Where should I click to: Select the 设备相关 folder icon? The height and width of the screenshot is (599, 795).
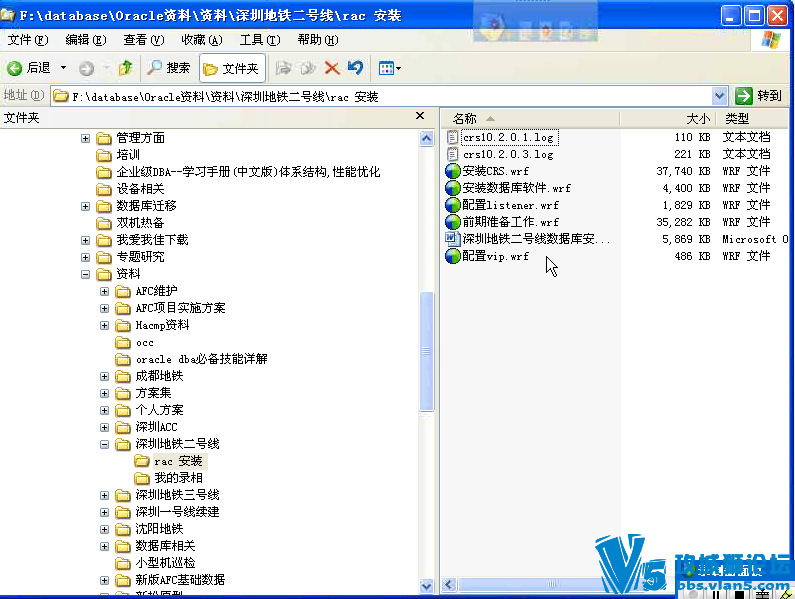click(103, 189)
